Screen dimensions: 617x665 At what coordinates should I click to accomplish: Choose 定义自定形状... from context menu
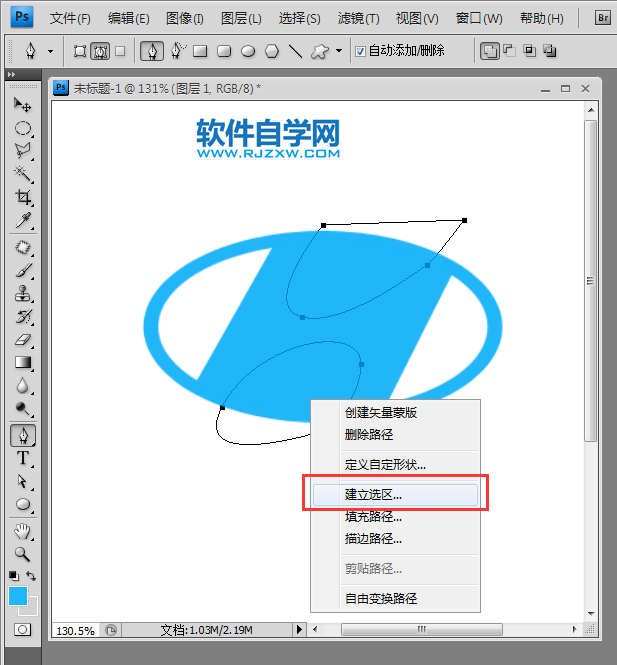pos(385,464)
